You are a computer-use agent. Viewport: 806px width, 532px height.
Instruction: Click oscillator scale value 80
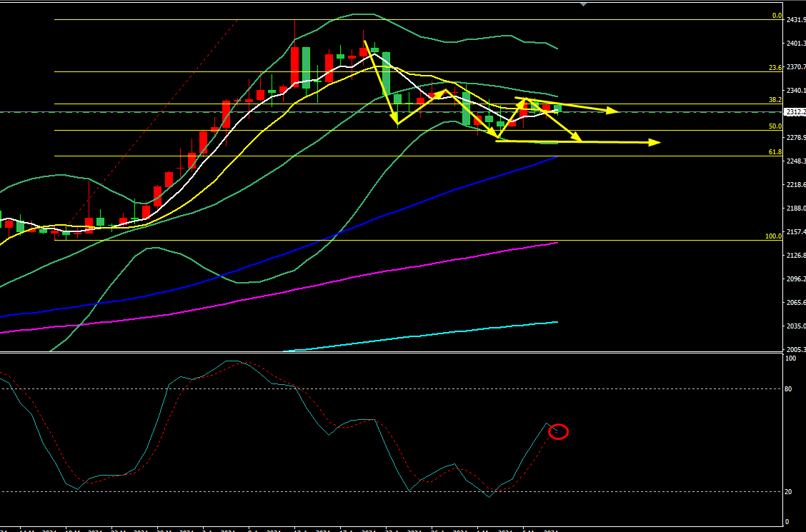[x=789, y=389]
